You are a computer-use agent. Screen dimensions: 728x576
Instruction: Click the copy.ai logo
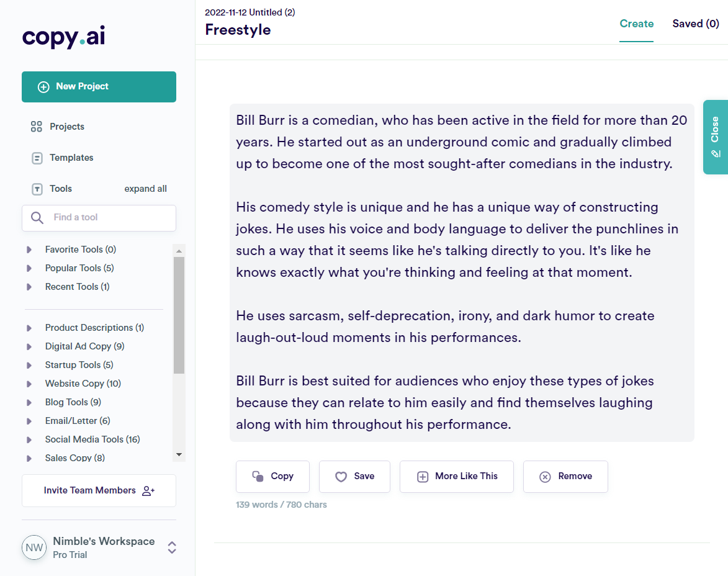(x=63, y=38)
